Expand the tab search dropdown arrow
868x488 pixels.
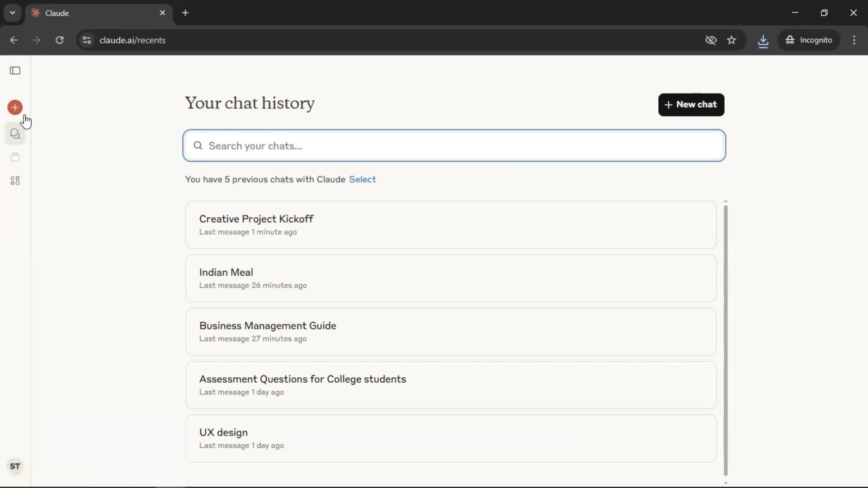click(12, 13)
